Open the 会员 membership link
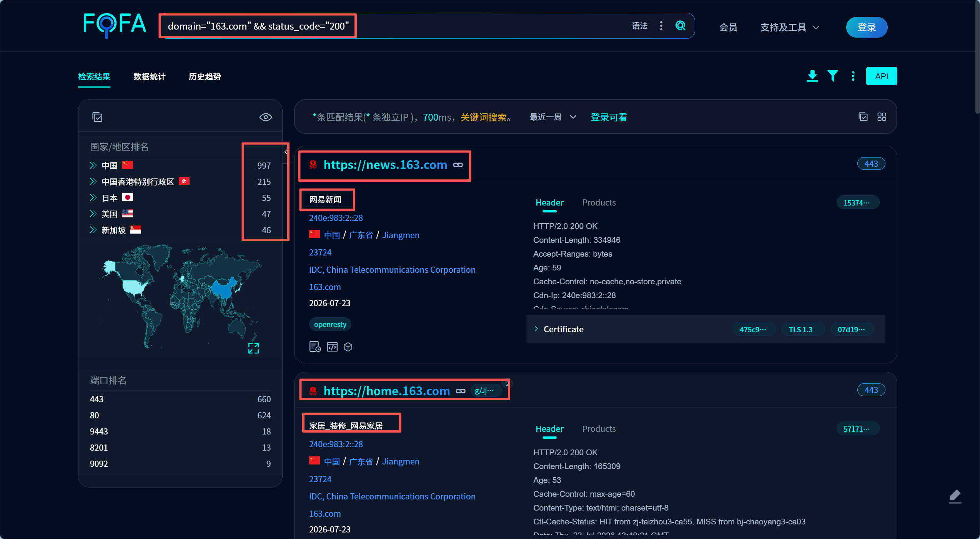 pyautogui.click(x=728, y=27)
